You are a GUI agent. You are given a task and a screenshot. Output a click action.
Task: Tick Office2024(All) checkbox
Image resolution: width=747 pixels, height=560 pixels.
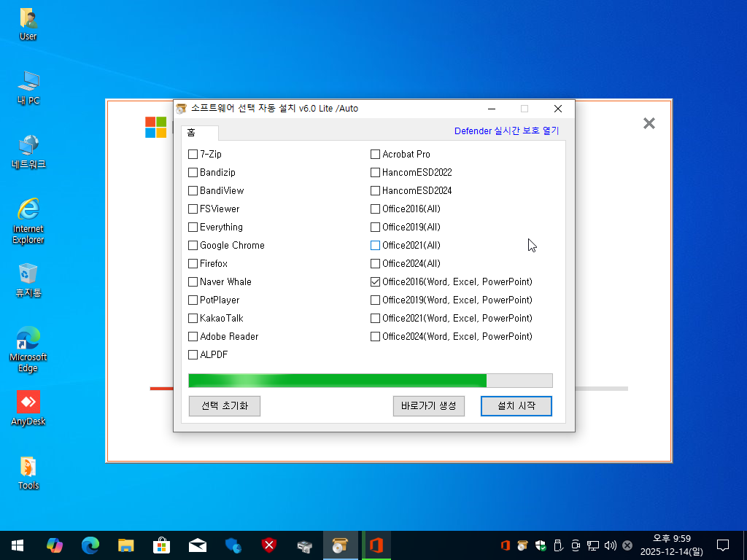376,263
